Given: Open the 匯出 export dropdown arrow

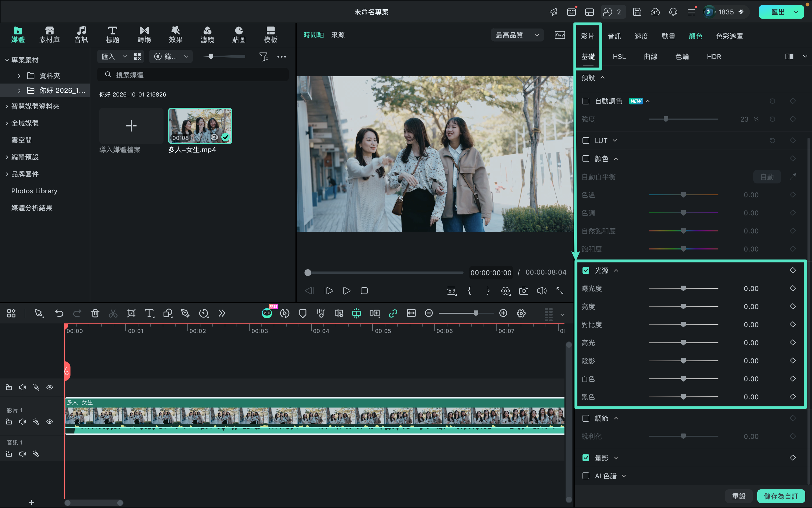Looking at the screenshot, I should 796,12.
